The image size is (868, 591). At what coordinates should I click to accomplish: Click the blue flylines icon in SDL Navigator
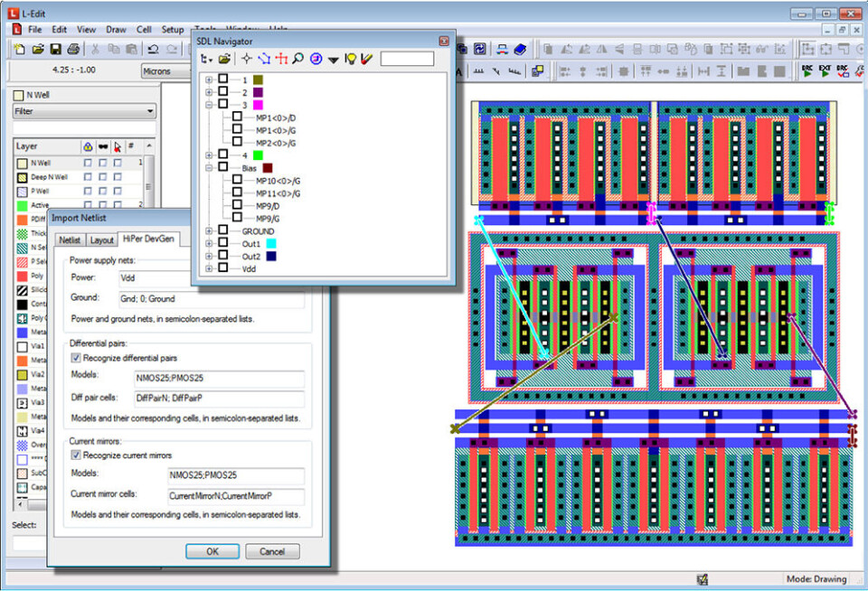[x=264, y=59]
